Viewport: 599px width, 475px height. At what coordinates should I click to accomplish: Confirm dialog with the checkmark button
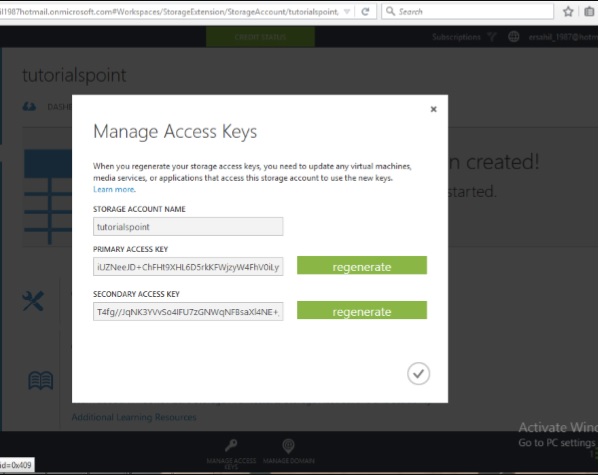(x=418, y=373)
